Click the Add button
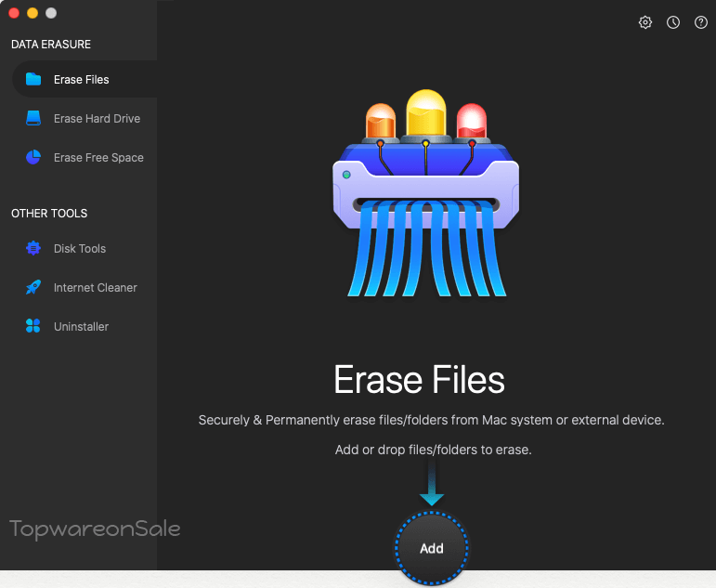Viewport: 716px width, 588px height. tap(432, 548)
